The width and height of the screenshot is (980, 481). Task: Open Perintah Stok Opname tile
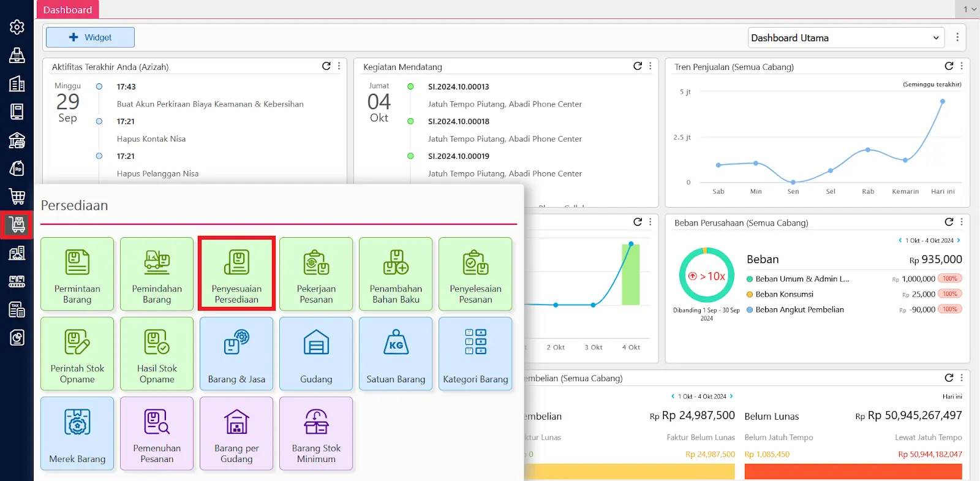pyautogui.click(x=77, y=353)
